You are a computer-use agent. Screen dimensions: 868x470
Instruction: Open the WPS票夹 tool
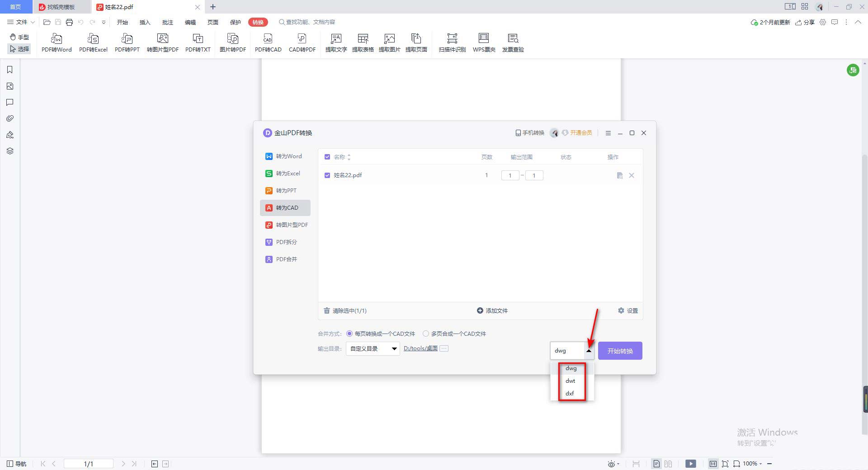click(484, 43)
